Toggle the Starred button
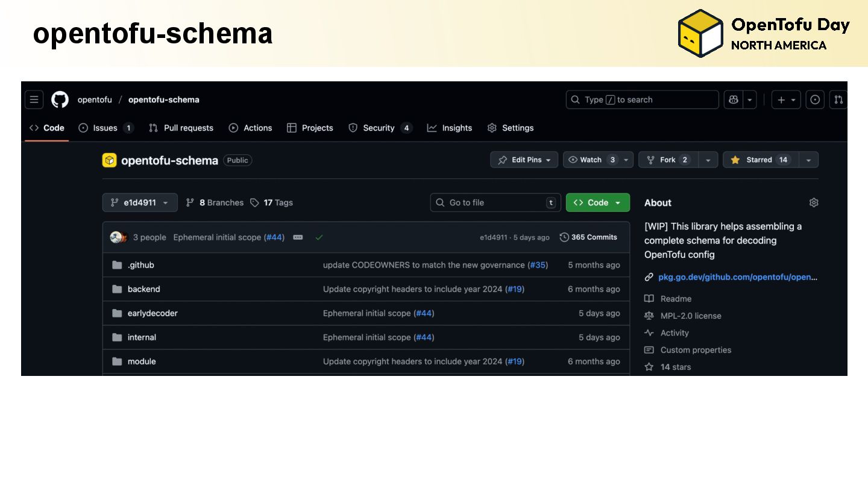The width and height of the screenshot is (868, 488). point(760,160)
